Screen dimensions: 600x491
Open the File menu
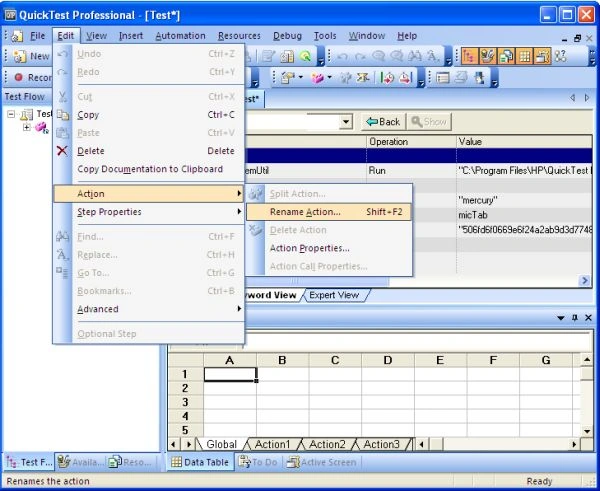point(38,36)
